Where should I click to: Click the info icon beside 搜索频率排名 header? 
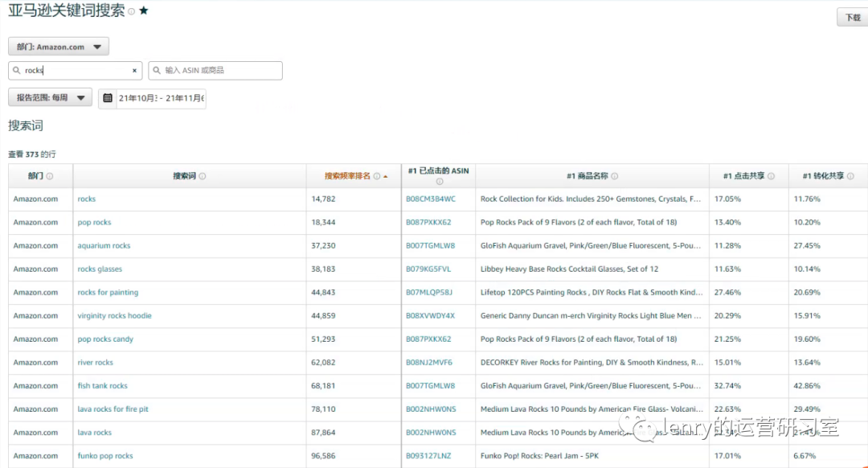tap(377, 176)
